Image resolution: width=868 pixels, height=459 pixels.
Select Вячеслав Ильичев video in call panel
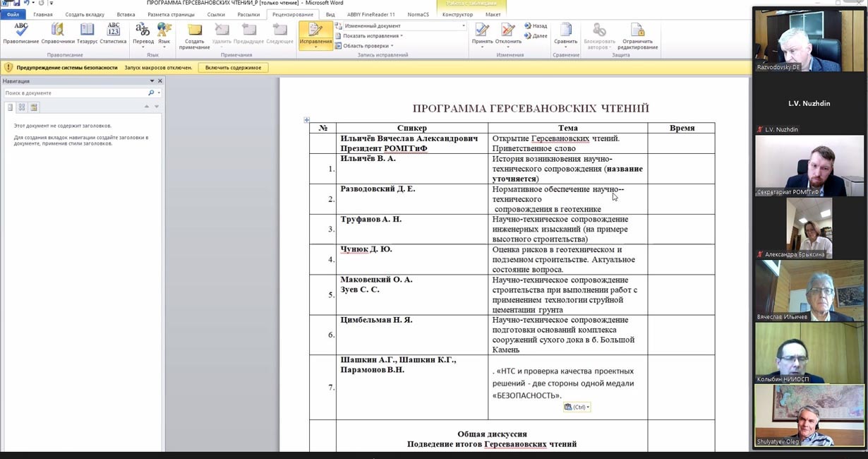coord(809,291)
